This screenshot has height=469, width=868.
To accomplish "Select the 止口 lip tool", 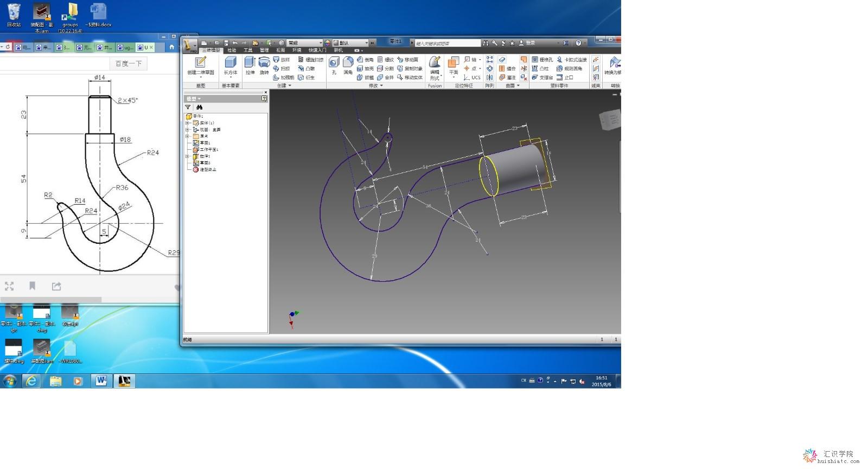I will pos(565,77).
